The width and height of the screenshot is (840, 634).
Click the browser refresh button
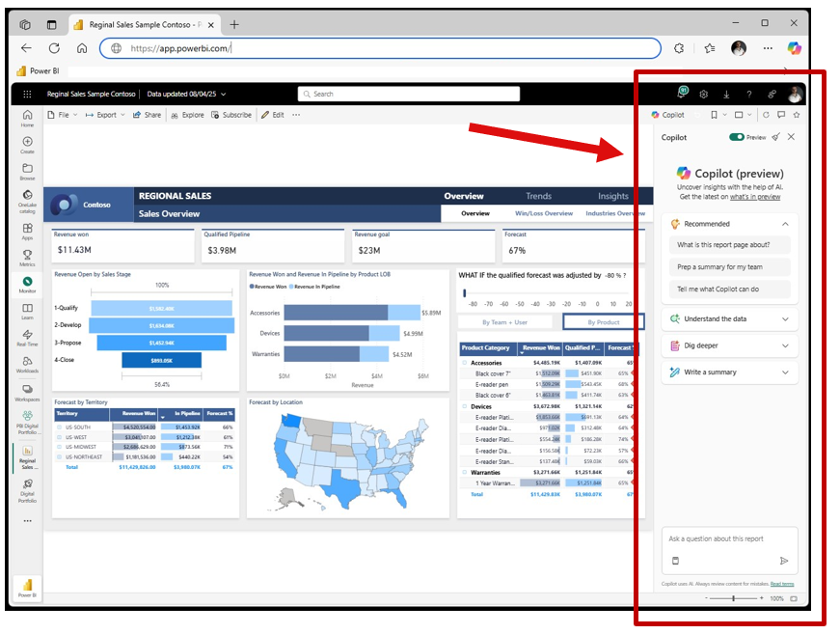[x=54, y=48]
